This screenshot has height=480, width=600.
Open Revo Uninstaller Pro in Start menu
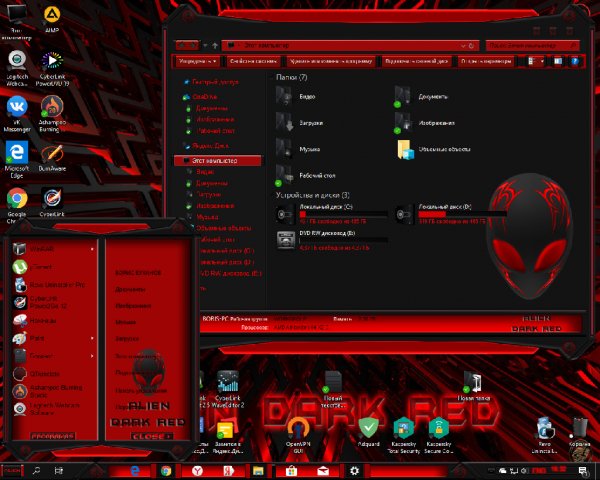[x=53, y=285]
